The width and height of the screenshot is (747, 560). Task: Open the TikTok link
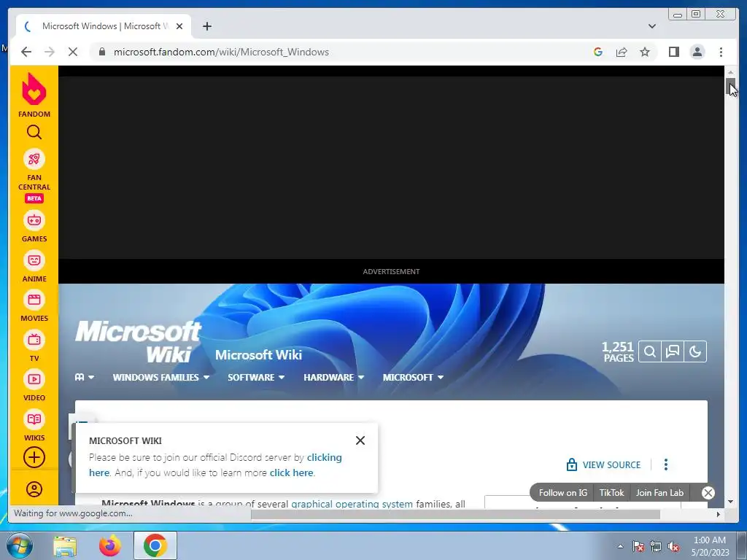coord(611,493)
